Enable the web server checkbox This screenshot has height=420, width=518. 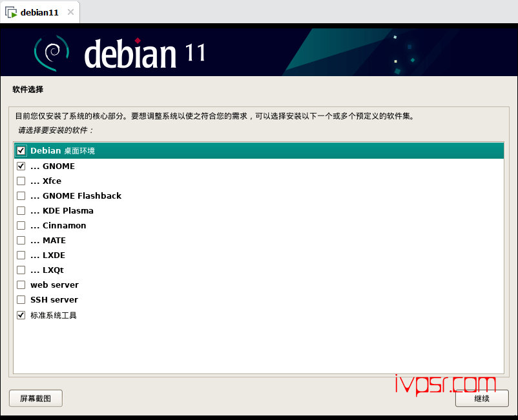click(21, 285)
